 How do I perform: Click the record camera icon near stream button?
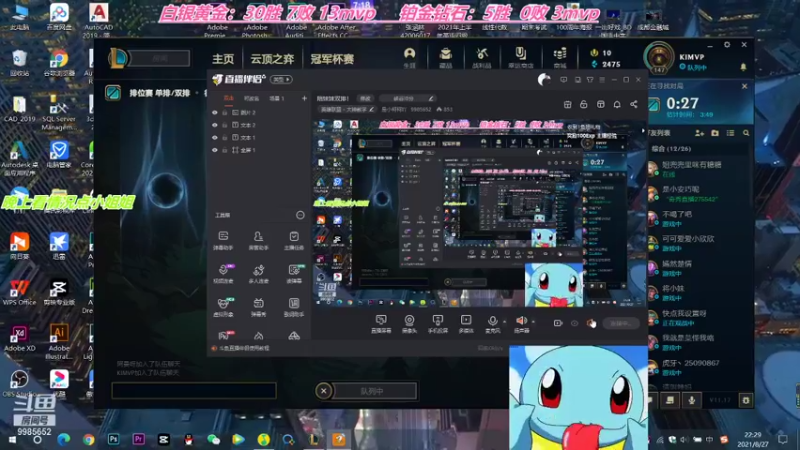tap(558, 323)
